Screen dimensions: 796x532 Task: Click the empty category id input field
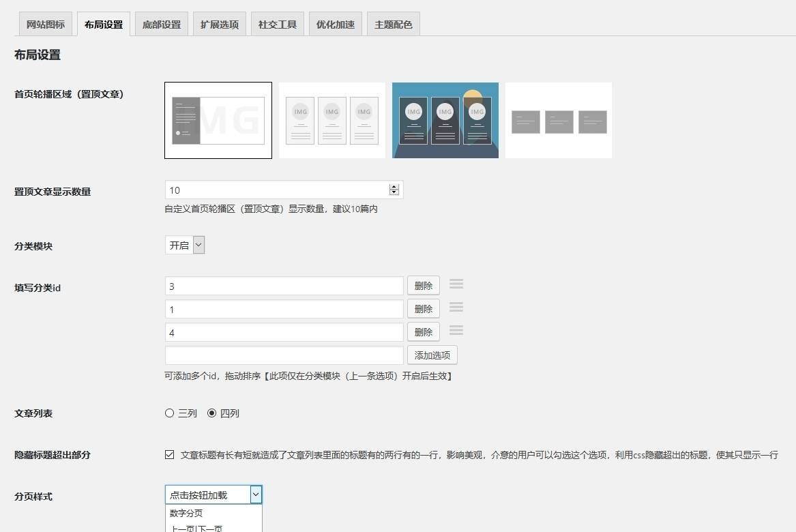[x=284, y=355]
